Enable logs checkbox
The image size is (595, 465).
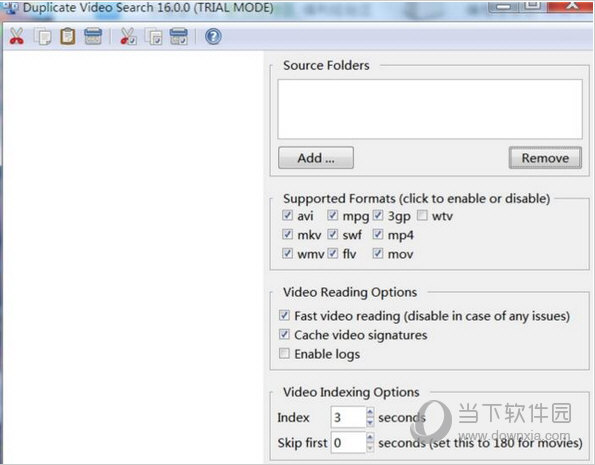pyautogui.click(x=284, y=353)
